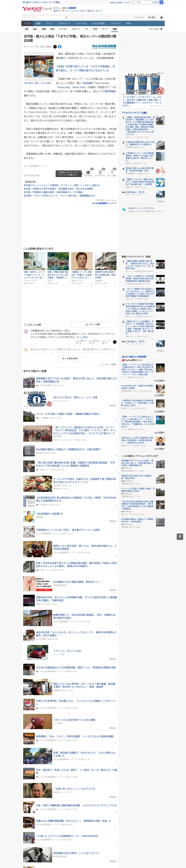Screen dimensions: 186x868
Task: Select the 速報 navigation tab
Action: click(x=38, y=24)
